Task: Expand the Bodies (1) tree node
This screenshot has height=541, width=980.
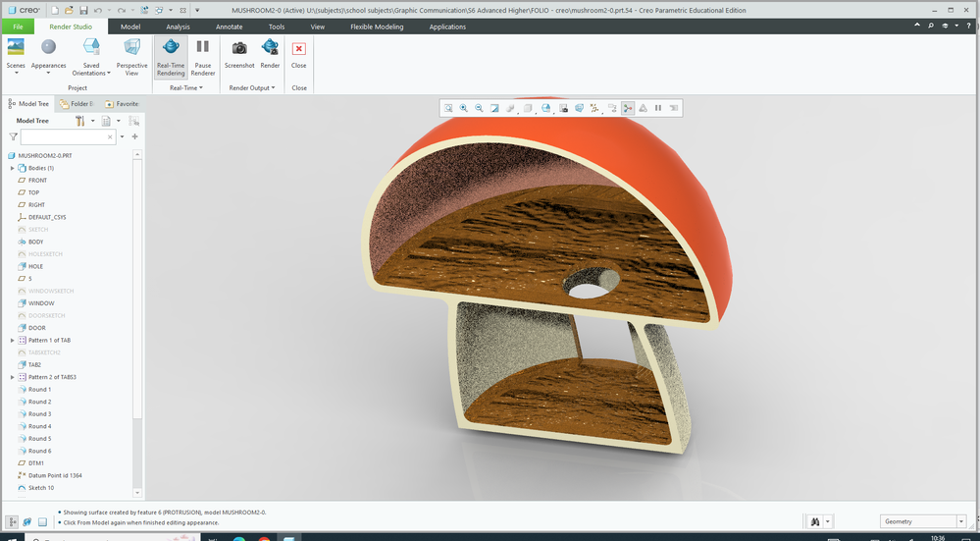Action: pyautogui.click(x=13, y=168)
